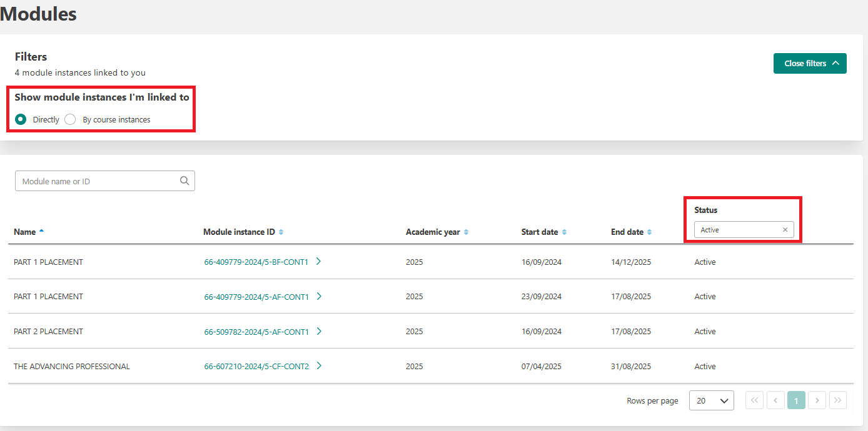Sort by Start date column

tap(564, 232)
